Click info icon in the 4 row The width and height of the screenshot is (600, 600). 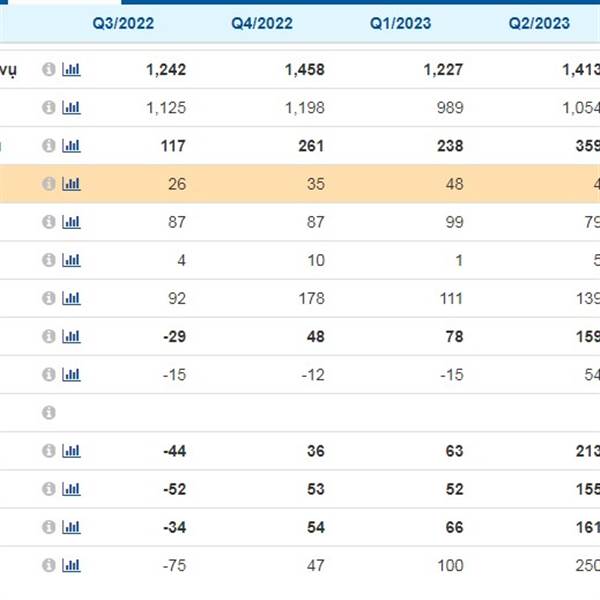pyautogui.click(x=49, y=260)
